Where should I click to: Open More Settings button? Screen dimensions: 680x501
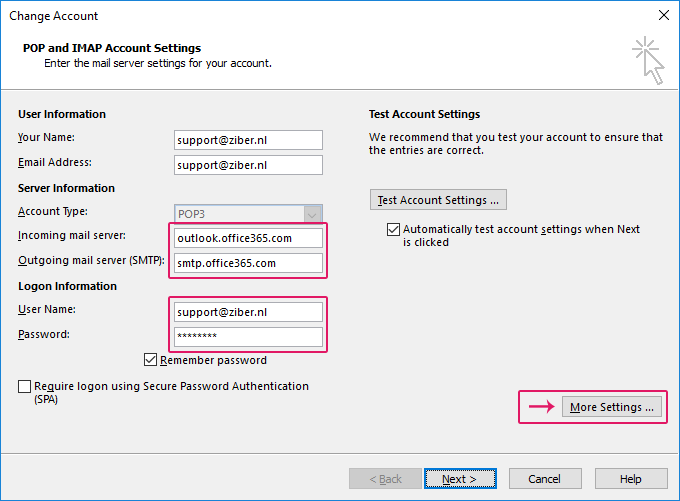611,407
